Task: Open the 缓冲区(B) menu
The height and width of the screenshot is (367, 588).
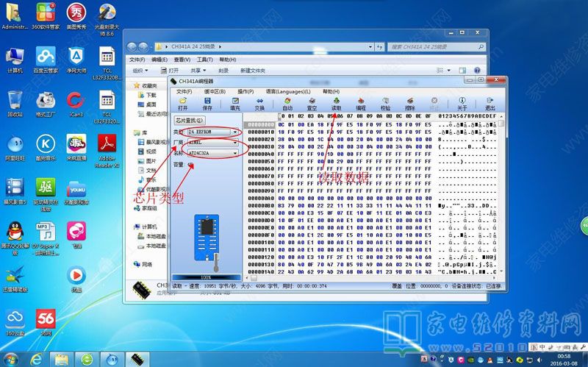Action: pos(213,91)
